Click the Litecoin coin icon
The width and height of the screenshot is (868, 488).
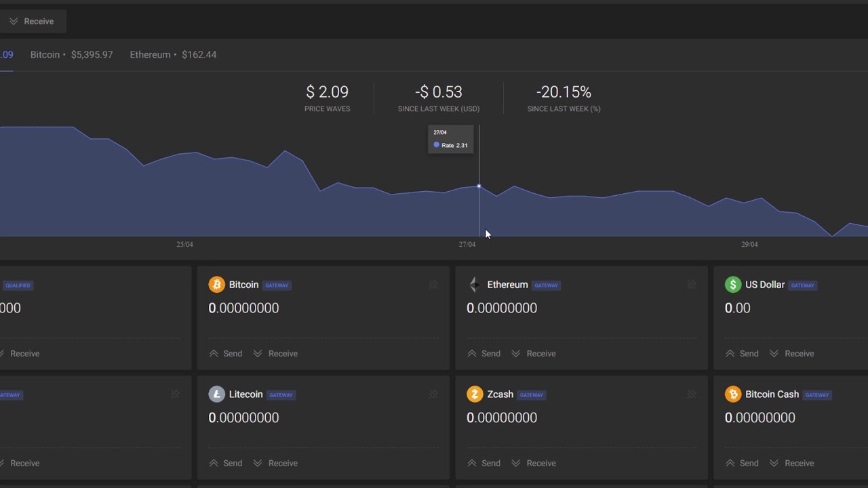click(217, 394)
